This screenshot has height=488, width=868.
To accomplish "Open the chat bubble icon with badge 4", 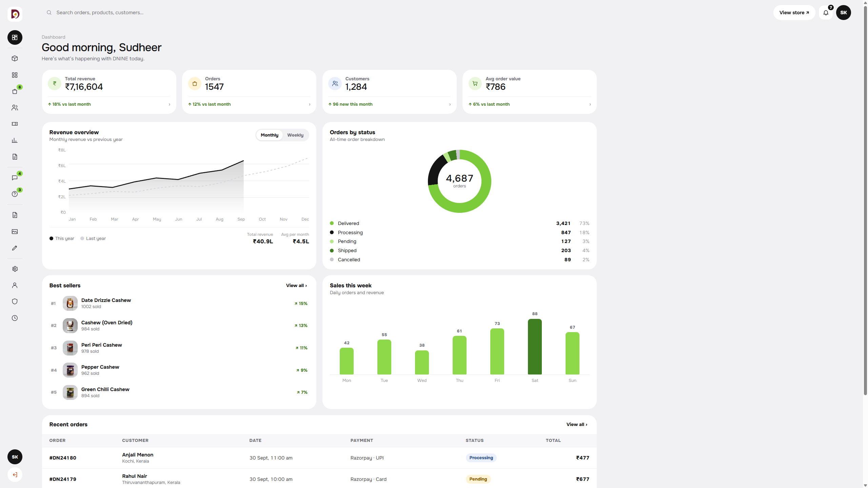I will coord(15,178).
